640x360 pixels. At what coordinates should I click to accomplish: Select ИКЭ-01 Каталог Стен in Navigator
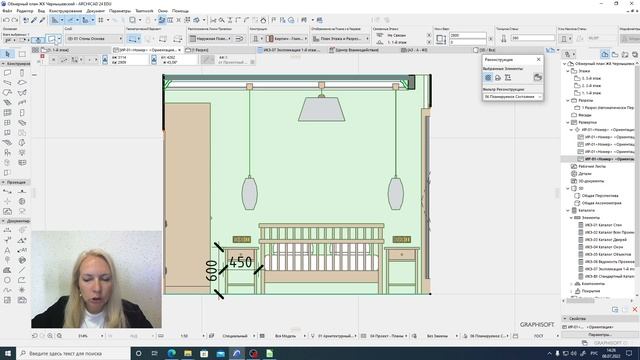[603, 225]
